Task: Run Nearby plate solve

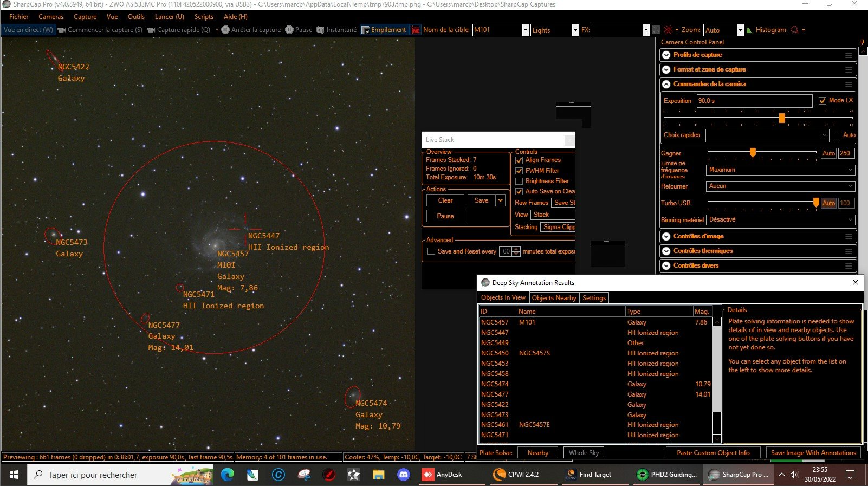Action: [x=537, y=453]
